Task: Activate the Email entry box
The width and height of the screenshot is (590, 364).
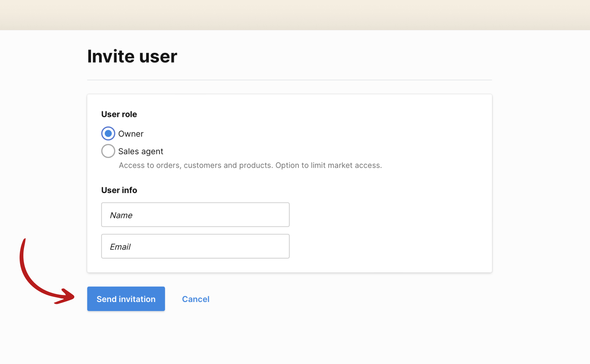Action: (x=195, y=246)
